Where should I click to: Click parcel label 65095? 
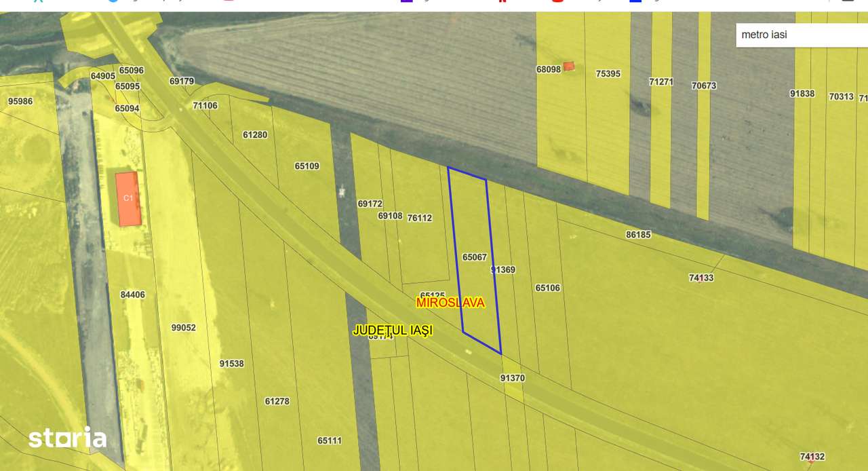[127, 86]
